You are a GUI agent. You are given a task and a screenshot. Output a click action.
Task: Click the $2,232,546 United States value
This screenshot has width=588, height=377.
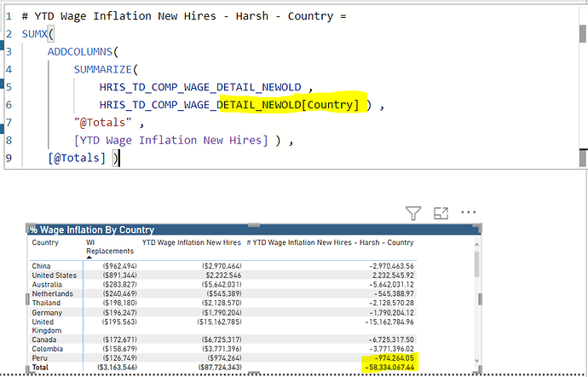222,275
